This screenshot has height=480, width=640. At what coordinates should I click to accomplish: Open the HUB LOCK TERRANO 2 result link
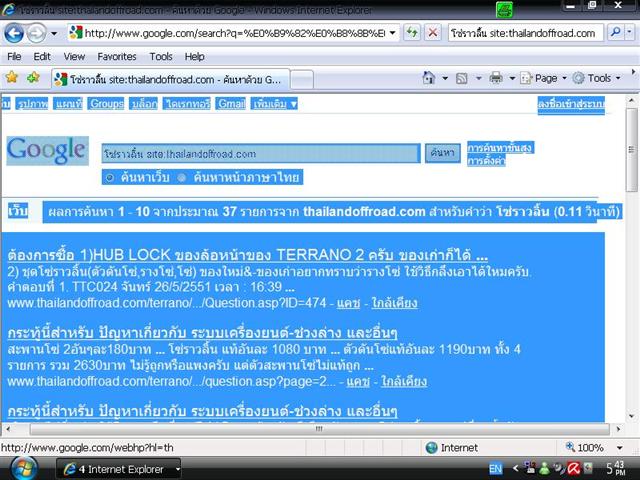click(x=247, y=254)
